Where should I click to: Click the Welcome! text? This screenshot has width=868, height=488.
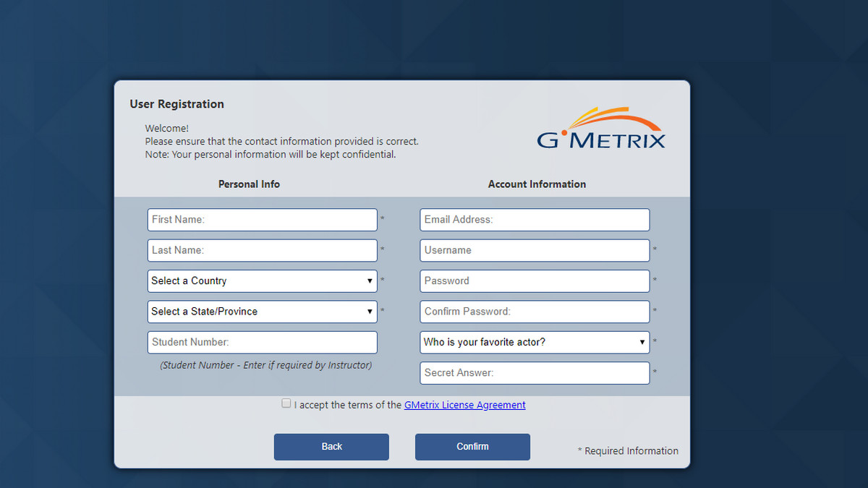coord(167,129)
